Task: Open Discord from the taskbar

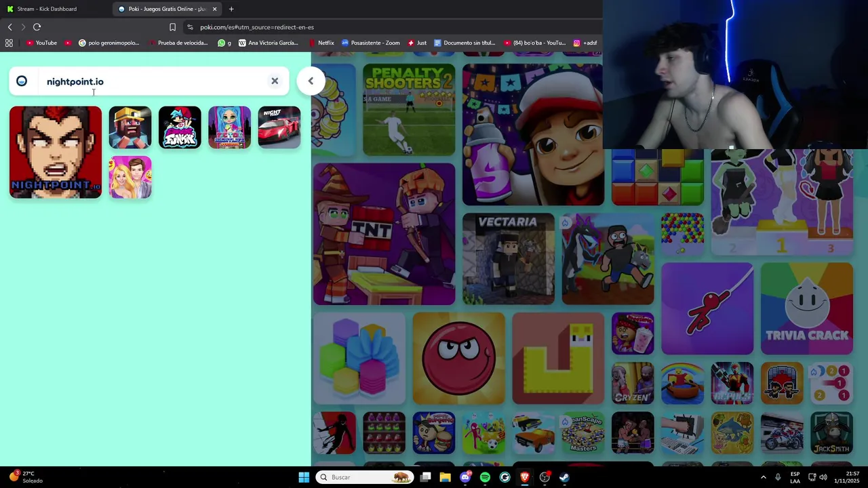Action: point(465,477)
